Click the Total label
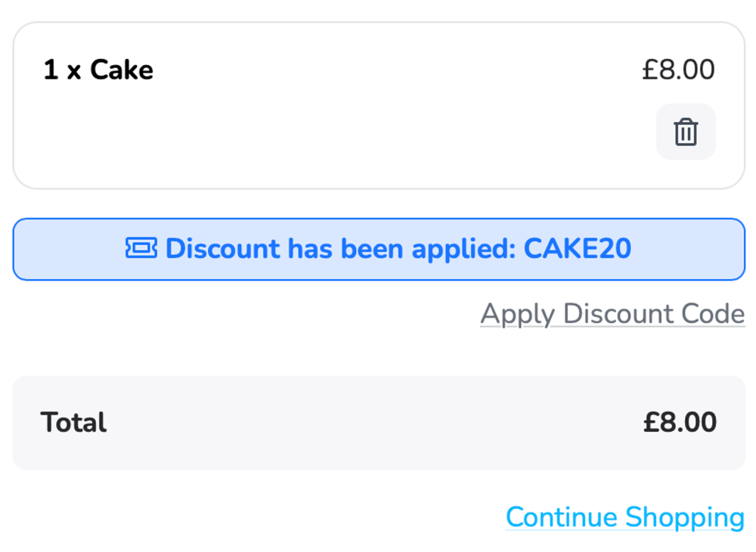This screenshot has width=756, height=552. coord(73,422)
